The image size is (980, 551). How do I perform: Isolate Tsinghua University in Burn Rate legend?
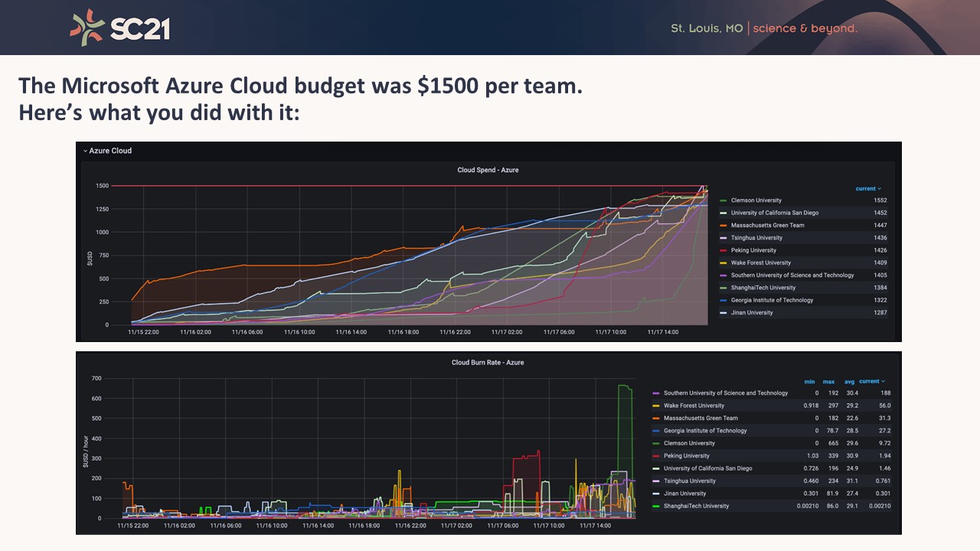[x=690, y=481]
